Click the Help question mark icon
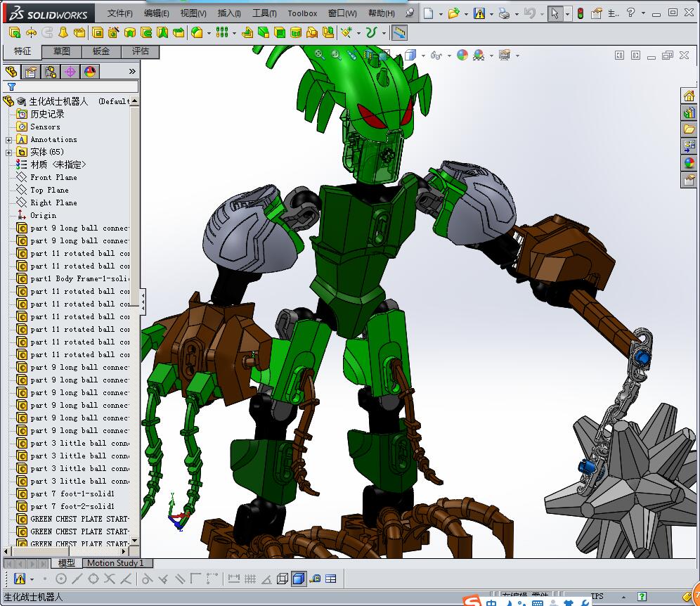The height and width of the screenshot is (606, 700). click(x=631, y=13)
